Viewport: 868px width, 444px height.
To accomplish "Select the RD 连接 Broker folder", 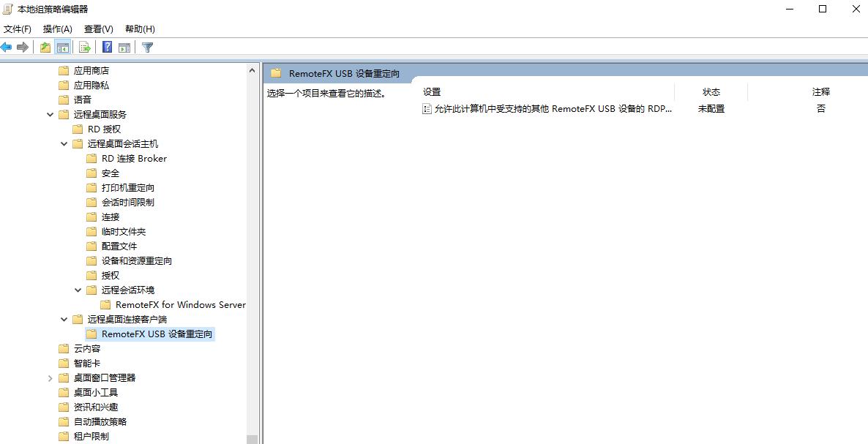I will pos(134,158).
